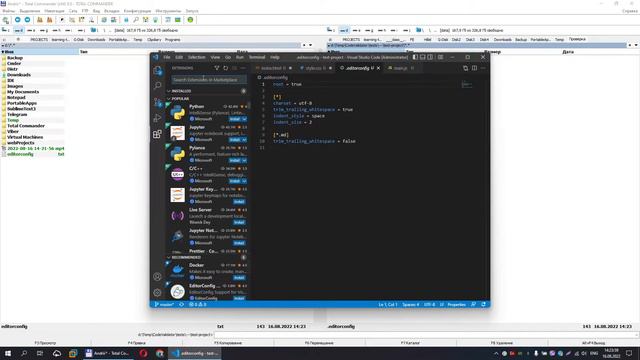The image size is (640, 360).
Task: Switch to the style.css editor tab
Action: pos(315,68)
